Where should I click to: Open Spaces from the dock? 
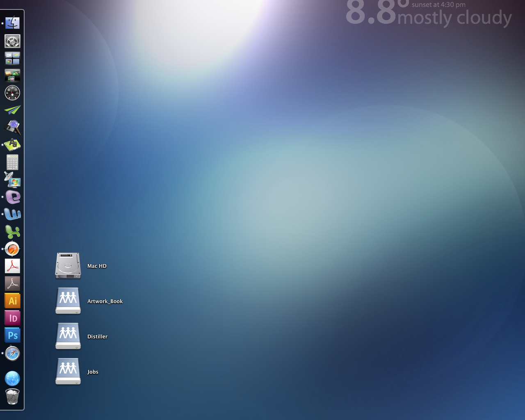(x=12, y=58)
